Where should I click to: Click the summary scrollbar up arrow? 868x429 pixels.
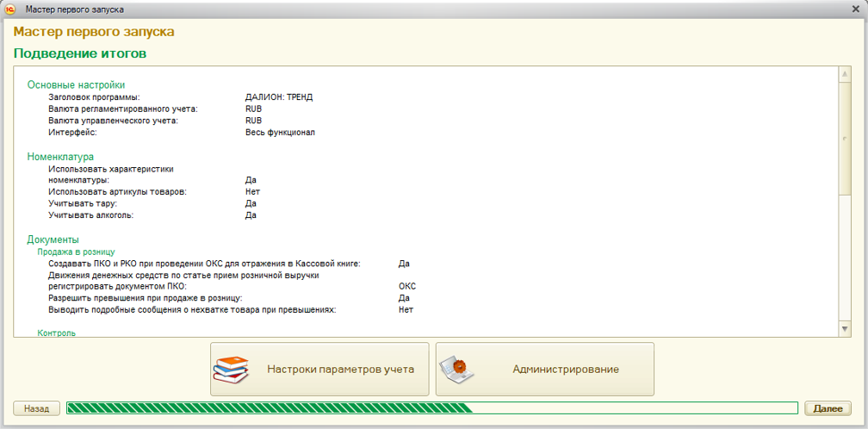[x=845, y=74]
